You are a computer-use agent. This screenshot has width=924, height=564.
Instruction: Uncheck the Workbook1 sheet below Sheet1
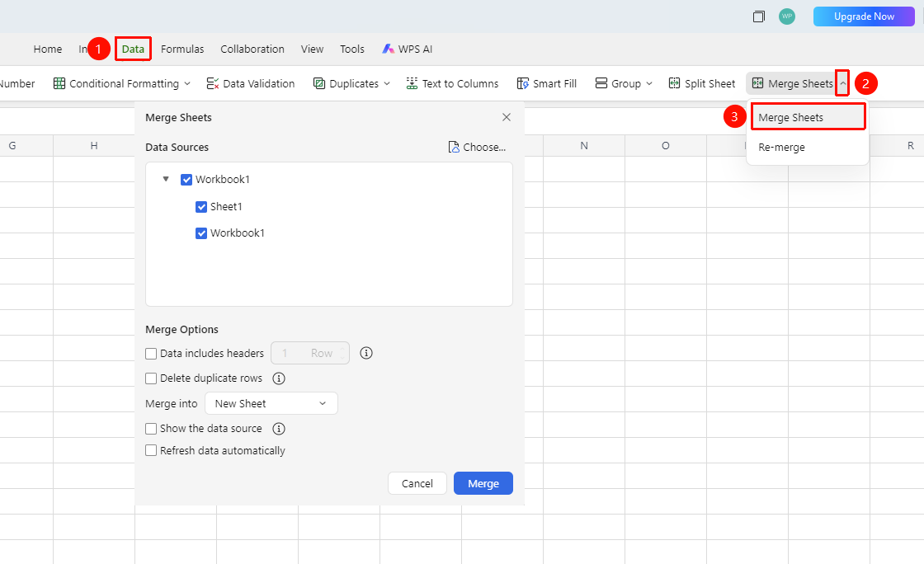tap(201, 233)
